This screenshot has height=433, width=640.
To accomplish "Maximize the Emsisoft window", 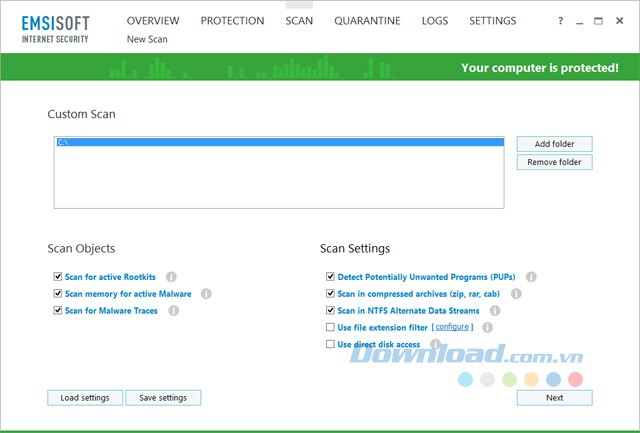I will (598, 21).
